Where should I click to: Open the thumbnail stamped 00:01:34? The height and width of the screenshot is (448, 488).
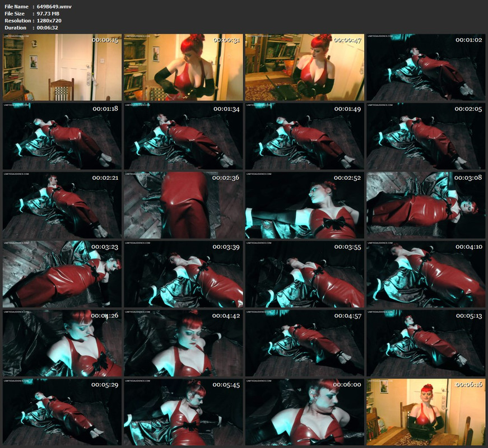[183, 136]
